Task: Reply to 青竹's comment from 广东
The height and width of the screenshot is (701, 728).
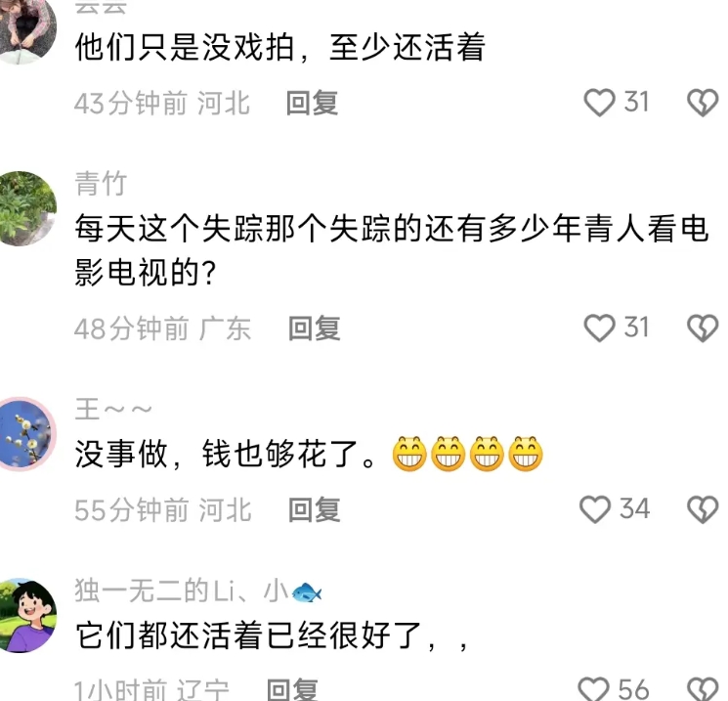Action: [315, 328]
